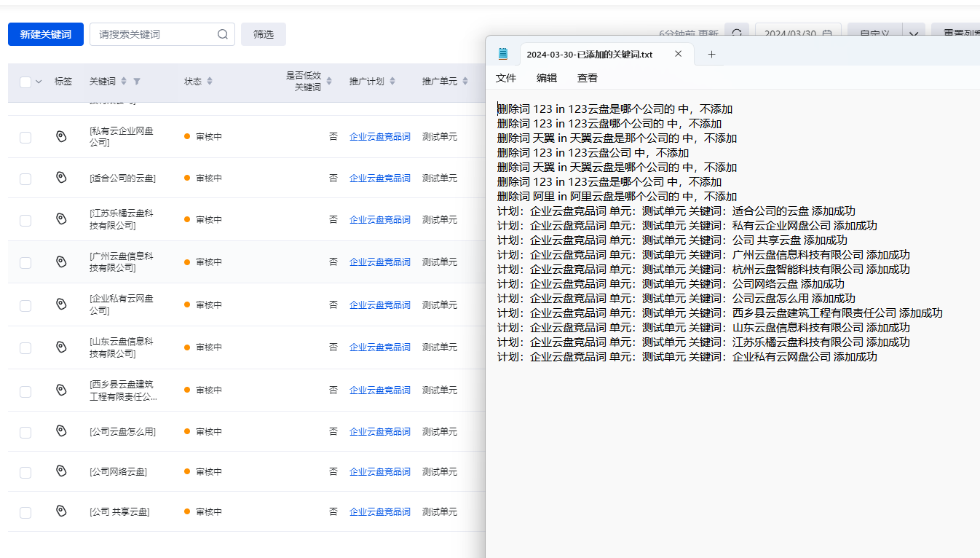Click tag icon for 西乡县云盘建筑工程 row

click(x=62, y=390)
